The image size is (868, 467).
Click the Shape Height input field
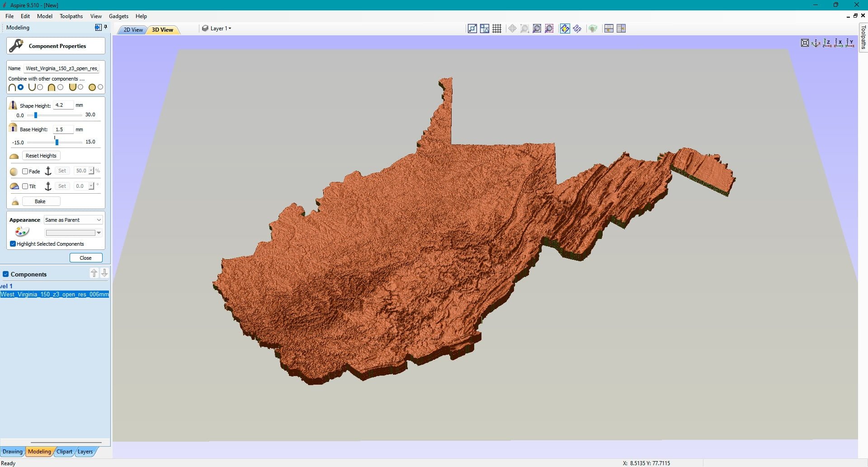coord(63,105)
